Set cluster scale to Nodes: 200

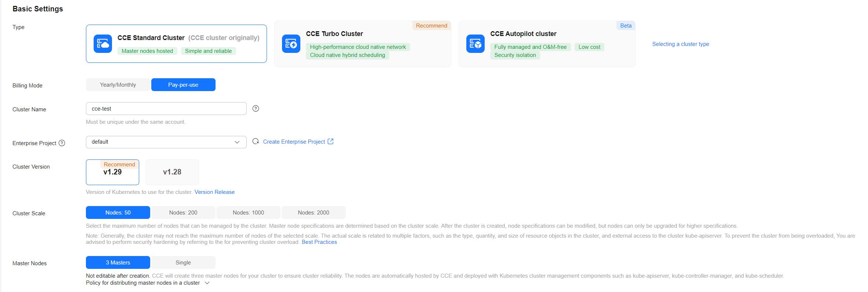(x=183, y=213)
